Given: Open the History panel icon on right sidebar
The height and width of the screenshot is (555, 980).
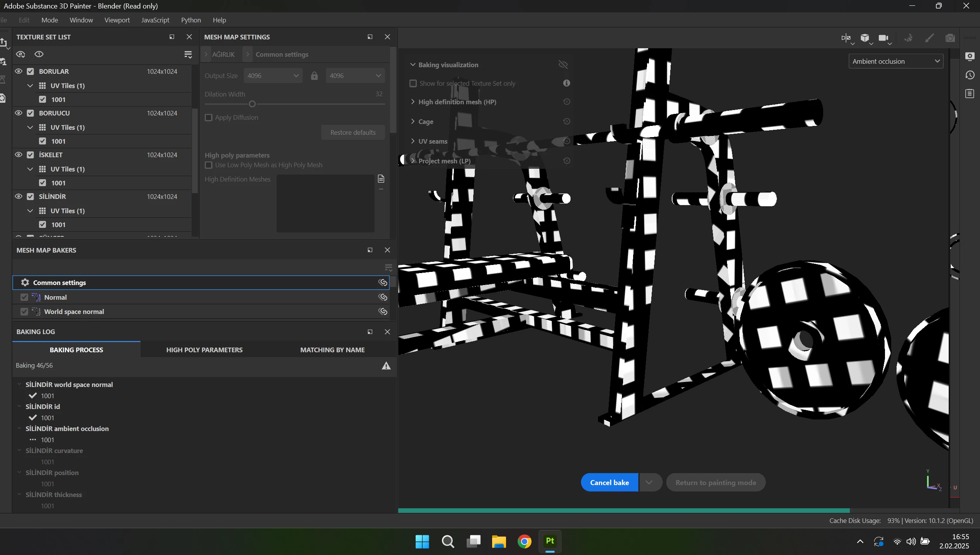Looking at the screenshot, I should coord(970,75).
